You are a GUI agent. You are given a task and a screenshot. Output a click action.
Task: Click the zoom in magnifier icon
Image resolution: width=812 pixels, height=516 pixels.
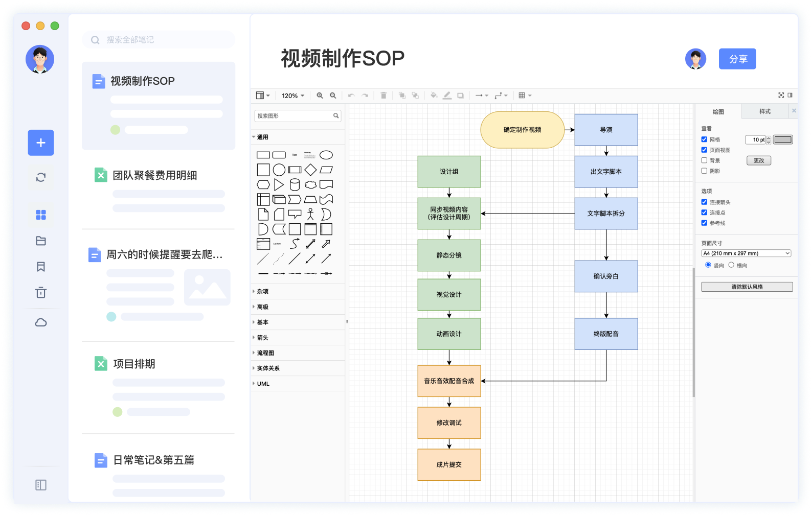(x=320, y=96)
